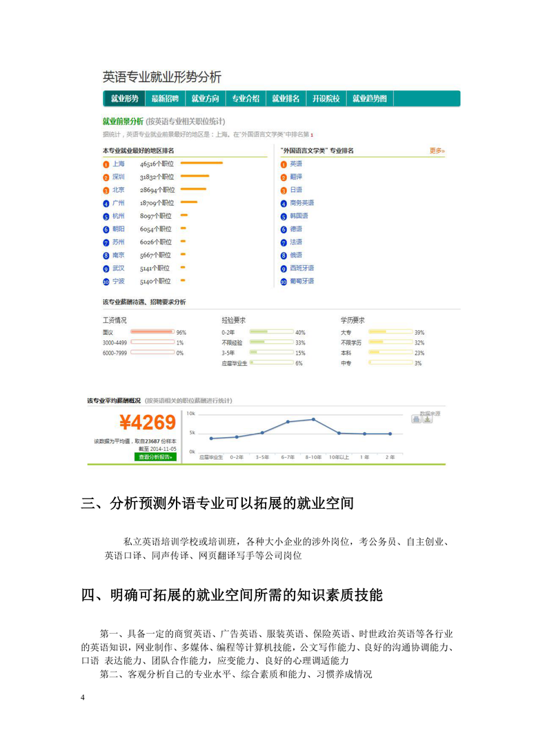This screenshot has height=756, width=534.
Task: Click the 不限经验 33% bar
Action: point(271,342)
